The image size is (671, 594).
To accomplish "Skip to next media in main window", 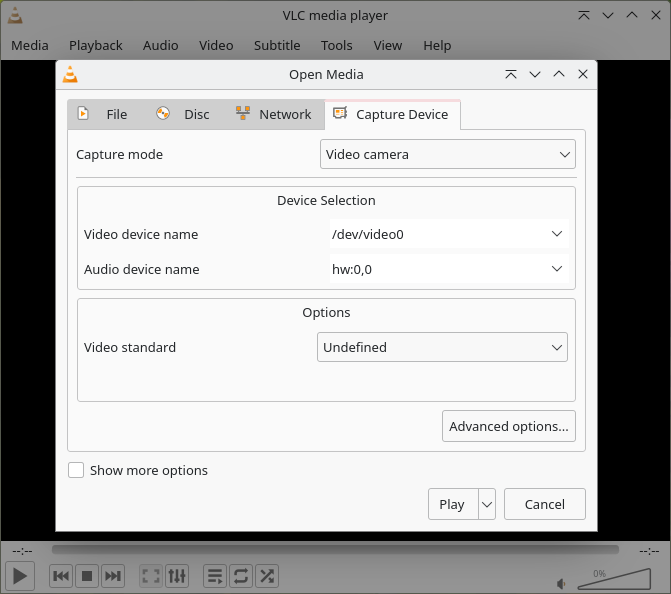I will [x=113, y=576].
